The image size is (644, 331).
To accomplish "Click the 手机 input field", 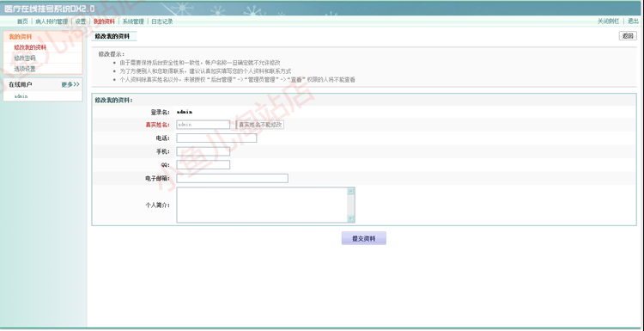I will [x=204, y=151].
